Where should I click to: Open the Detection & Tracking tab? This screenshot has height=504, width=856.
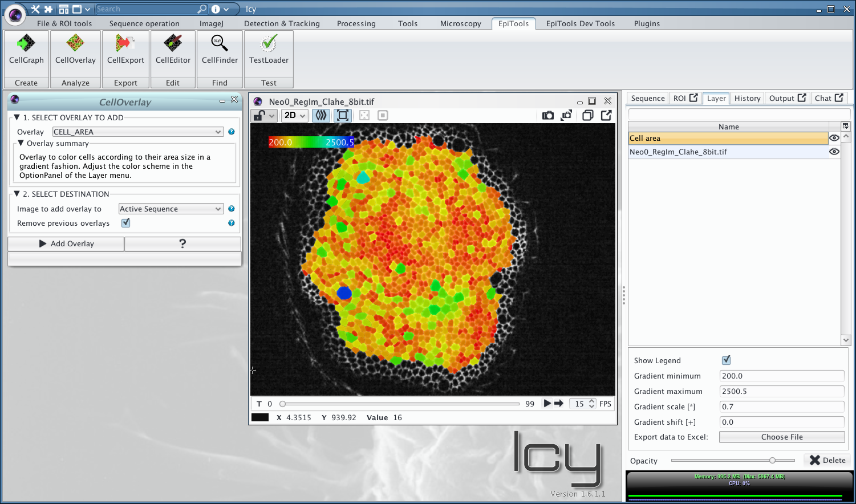tap(282, 23)
